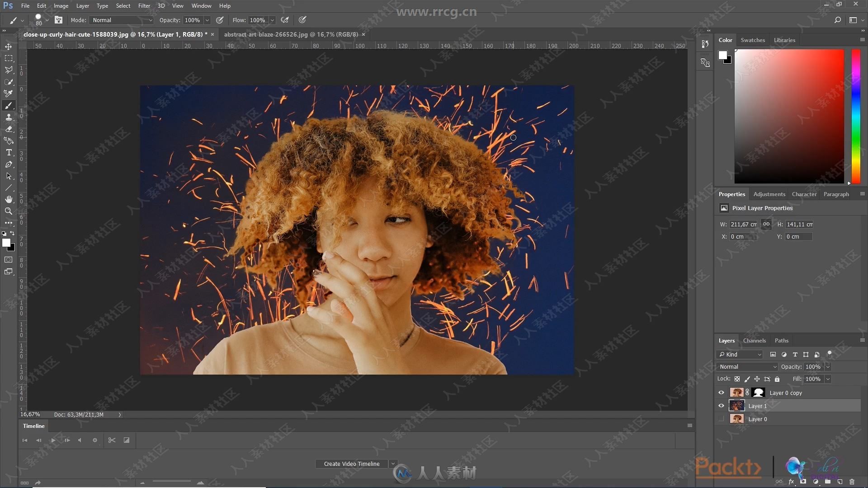The width and height of the screenshot is (868, 488).
Task: Click the Layer 1 thumbnail
Action: coord(737,406)
